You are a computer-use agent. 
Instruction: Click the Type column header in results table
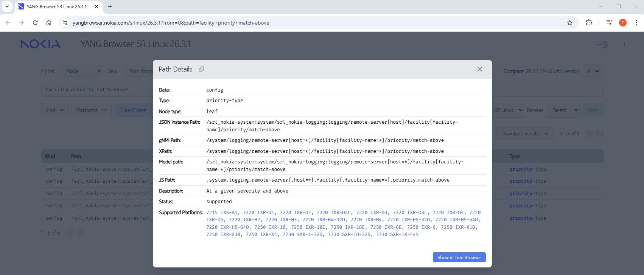pyautogui.click(x=515, y=156)
